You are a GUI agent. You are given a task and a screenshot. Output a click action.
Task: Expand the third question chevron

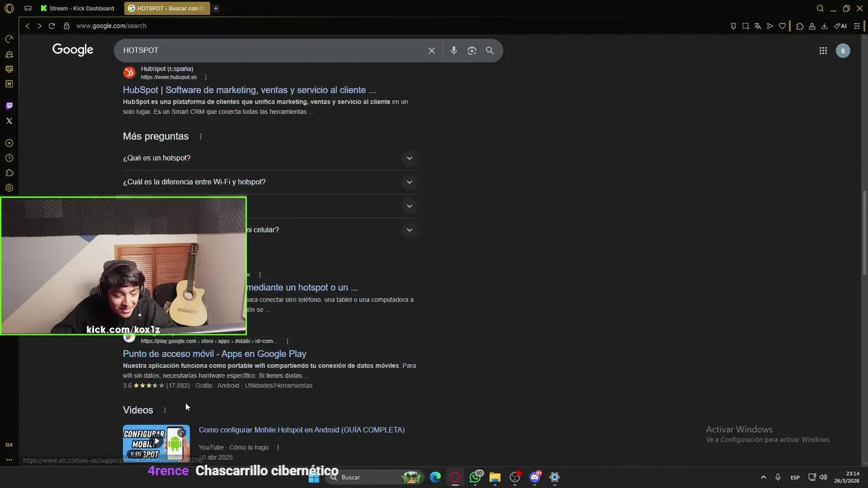click(x=409, y=205)
